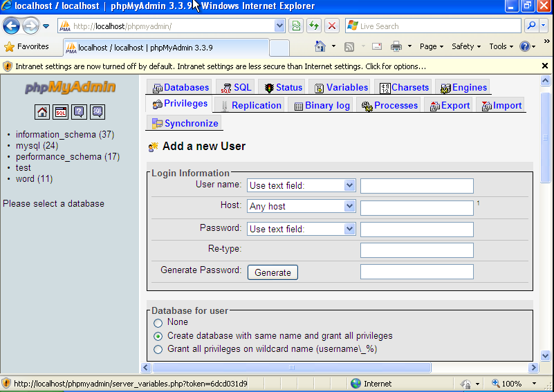Choose Grant all privileges on wildcard name

pos(158,350)
